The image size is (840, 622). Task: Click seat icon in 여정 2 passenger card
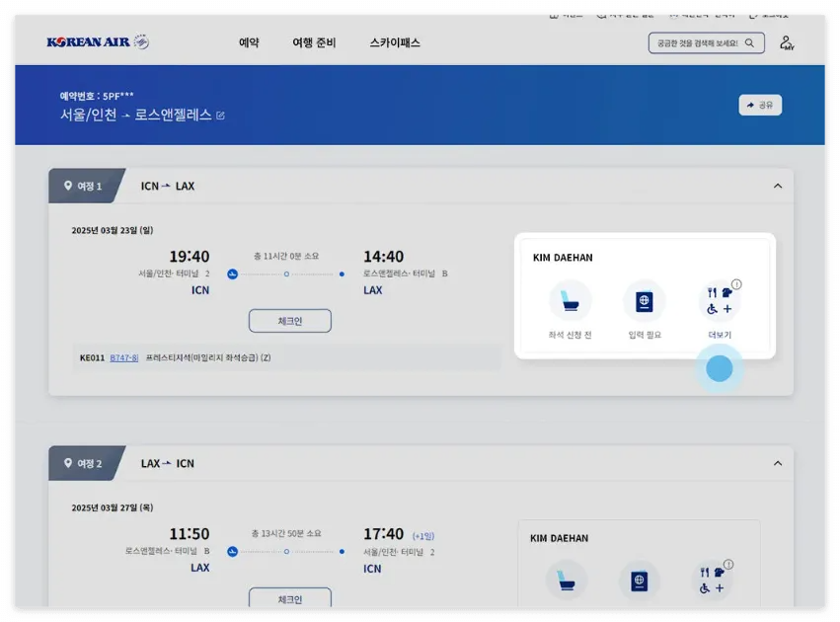(x=566, y=581)
